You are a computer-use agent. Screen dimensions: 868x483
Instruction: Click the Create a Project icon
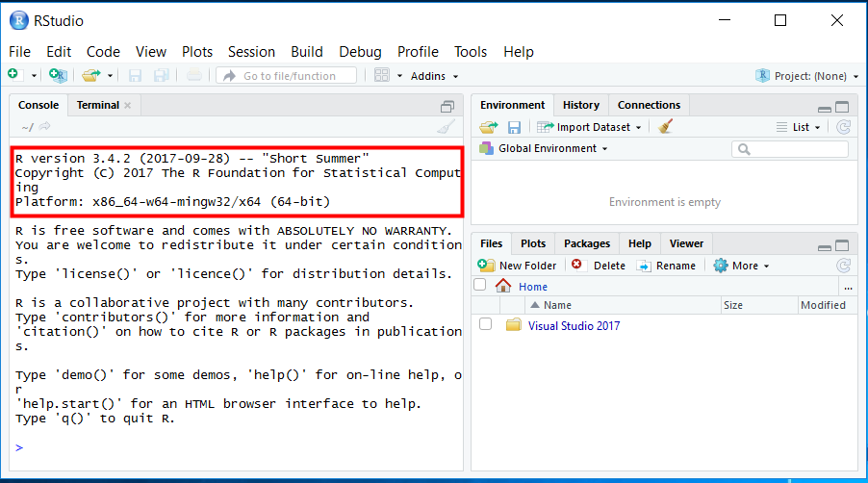(x=58, y=75)
